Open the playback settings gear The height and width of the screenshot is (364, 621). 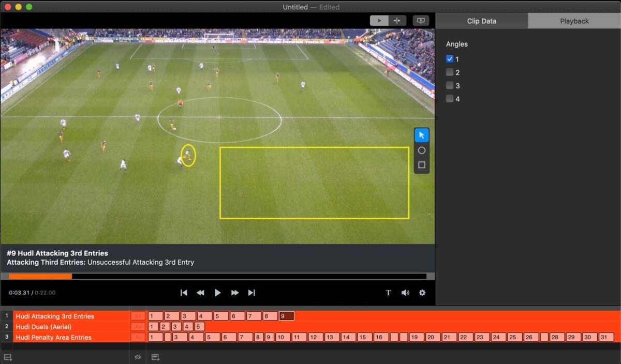coord(422,293)
